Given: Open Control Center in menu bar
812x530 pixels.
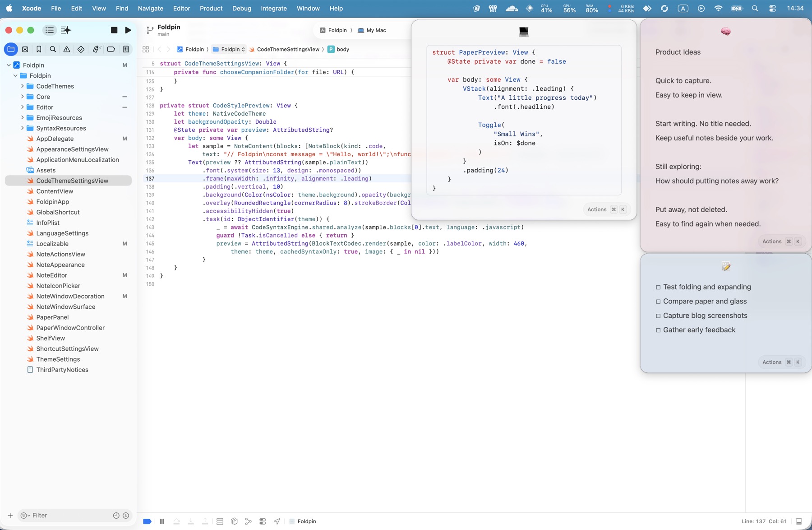Looking at the screenshot, I should (772, 9).
